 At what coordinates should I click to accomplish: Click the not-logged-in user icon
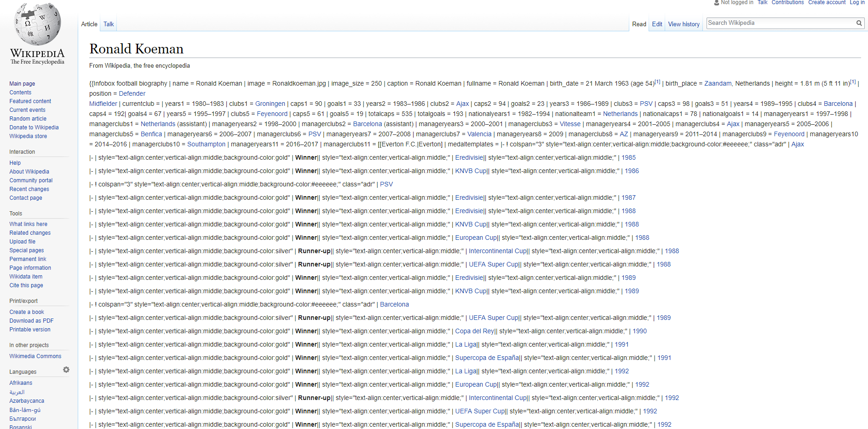click(x=716, y=3)
